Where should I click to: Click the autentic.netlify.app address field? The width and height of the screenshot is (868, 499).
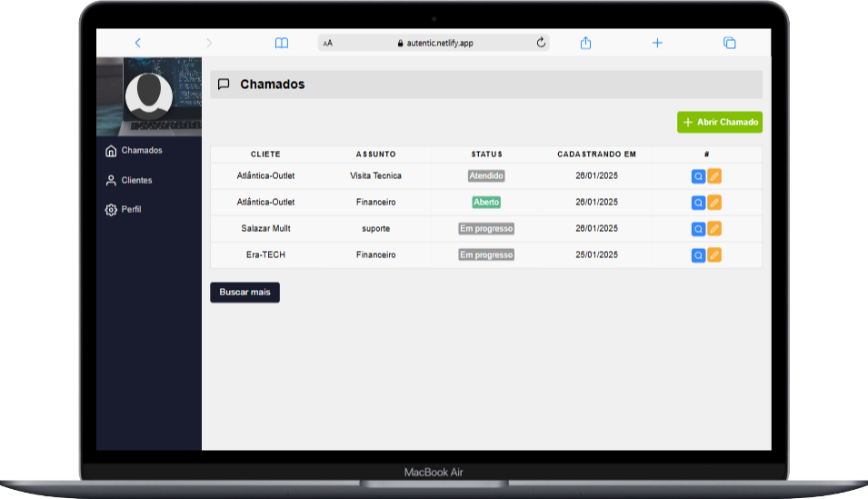434,43
